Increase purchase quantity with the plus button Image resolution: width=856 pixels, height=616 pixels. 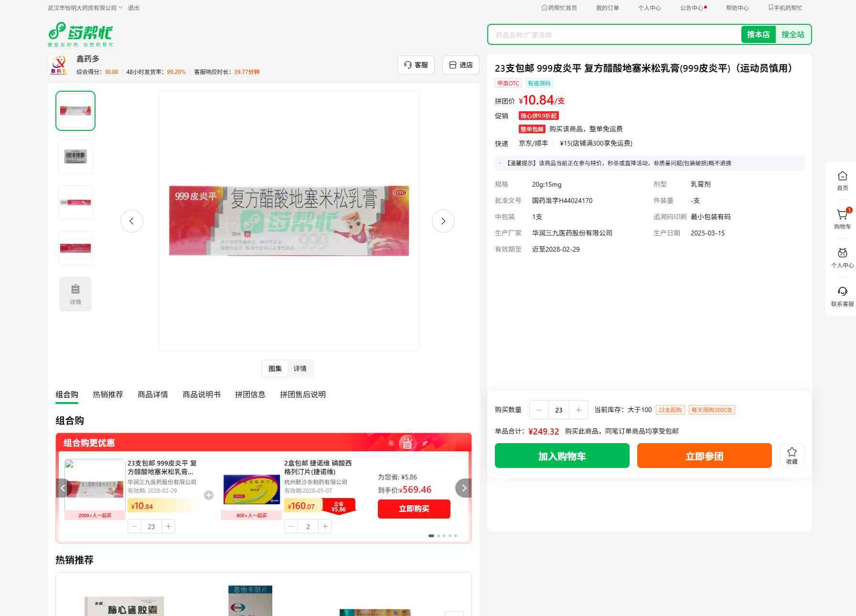pyautogui.click(x=578, y=410)
